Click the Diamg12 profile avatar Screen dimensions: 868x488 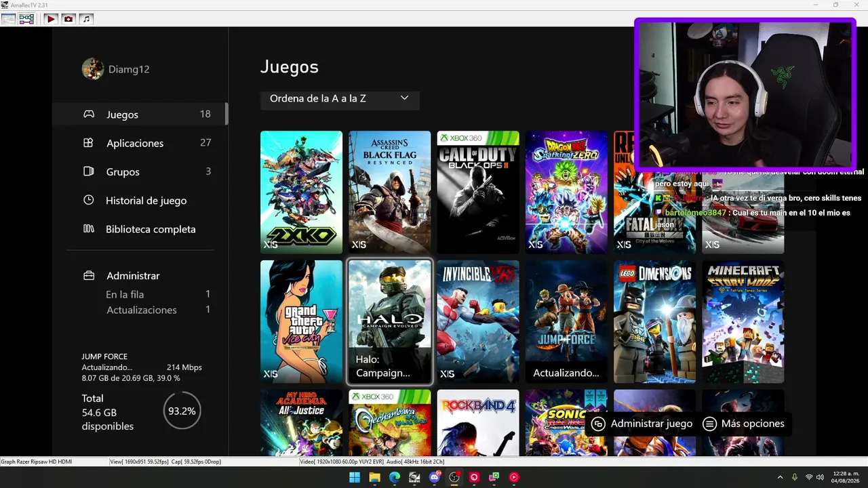point(93,68)
